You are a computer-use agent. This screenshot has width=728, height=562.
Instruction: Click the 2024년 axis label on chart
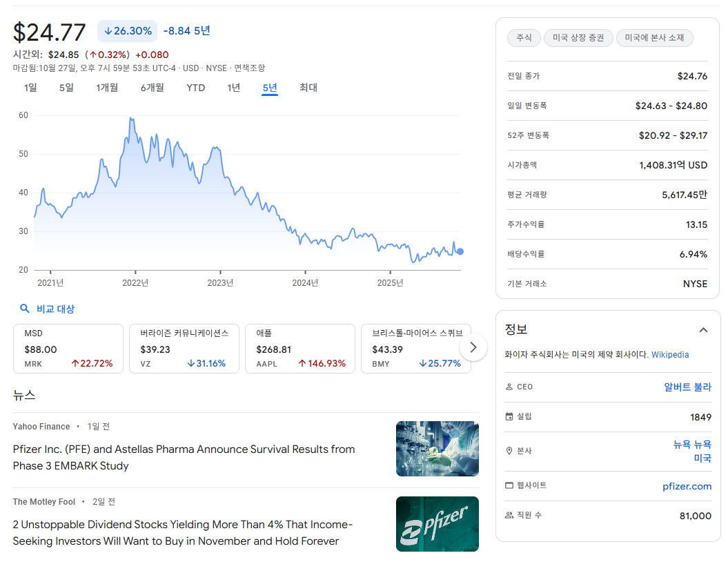(x=305, y=283)
